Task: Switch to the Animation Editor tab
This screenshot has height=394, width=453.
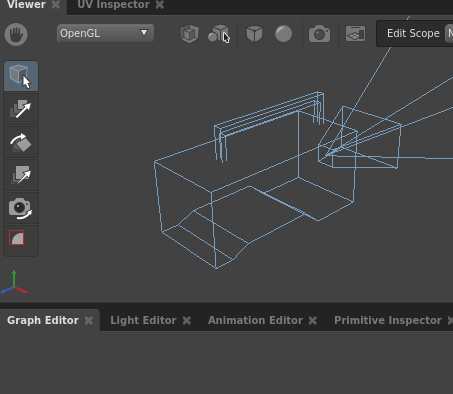Action: [255, 320]
